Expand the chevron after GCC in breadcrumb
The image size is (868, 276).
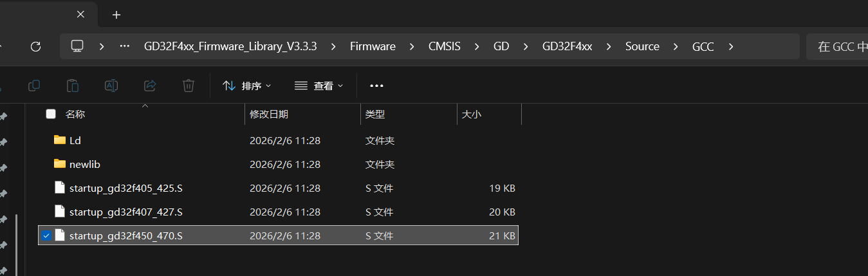730,46
